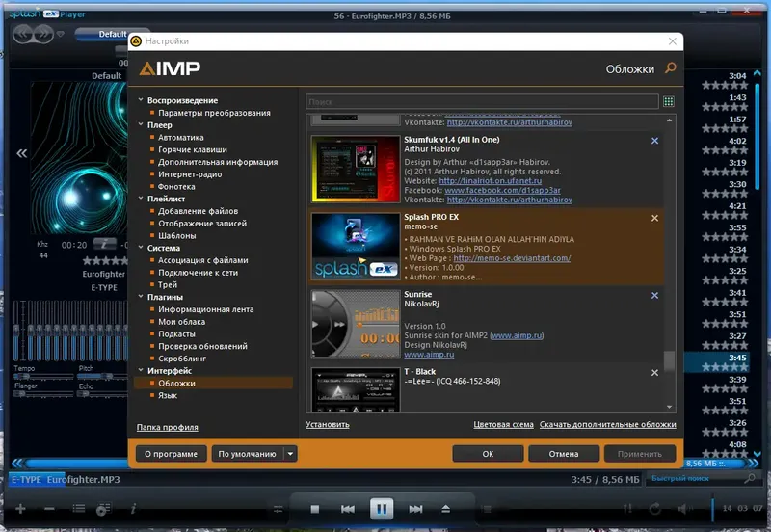
Task: Open Горячие клавиши settings page
Action: point(193,149)
